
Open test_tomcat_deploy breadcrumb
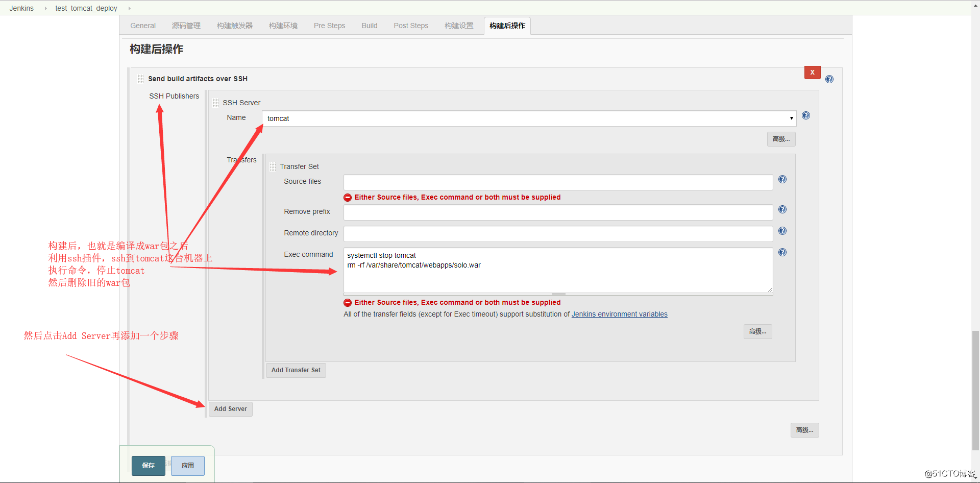86,8
